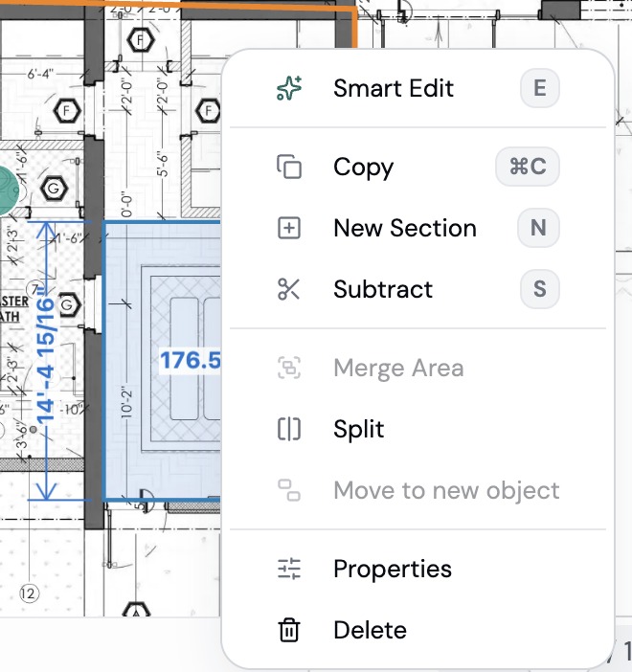Click the N shortcut badge
The image size is (632, 672).
tap(538, 228)
